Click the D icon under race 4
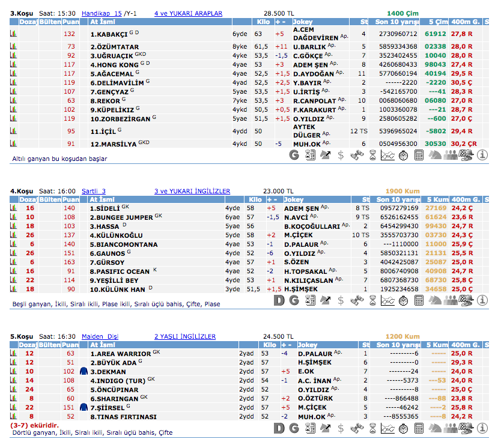Viewport: 504px width, 448px height. pos(279,300)
